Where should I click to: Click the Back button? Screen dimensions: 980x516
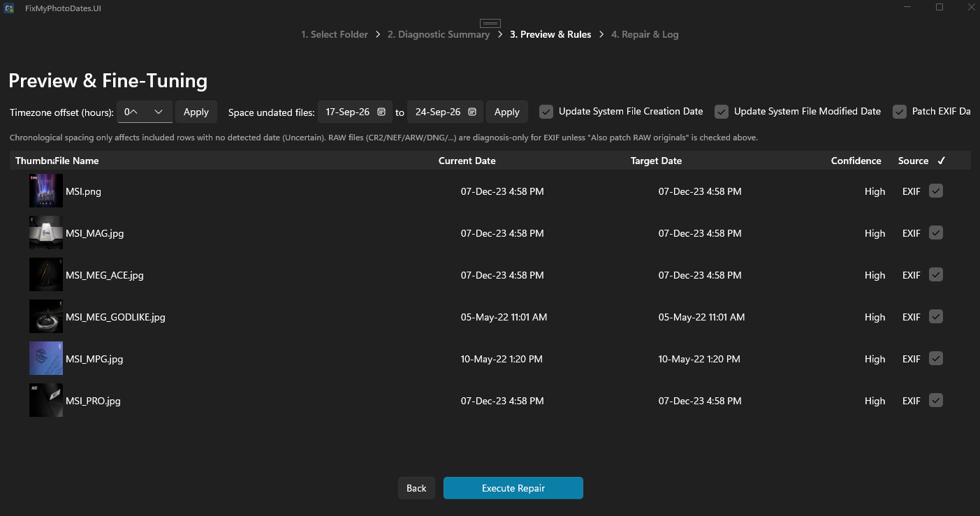click(x=416, y=488)
